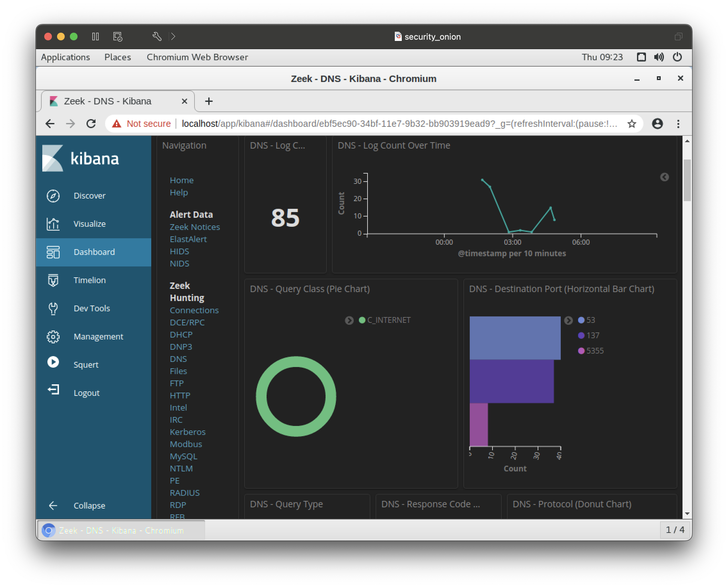Open the Help navigation link
The height and width of the screenshot is (588, 728).
coord(178,192)
